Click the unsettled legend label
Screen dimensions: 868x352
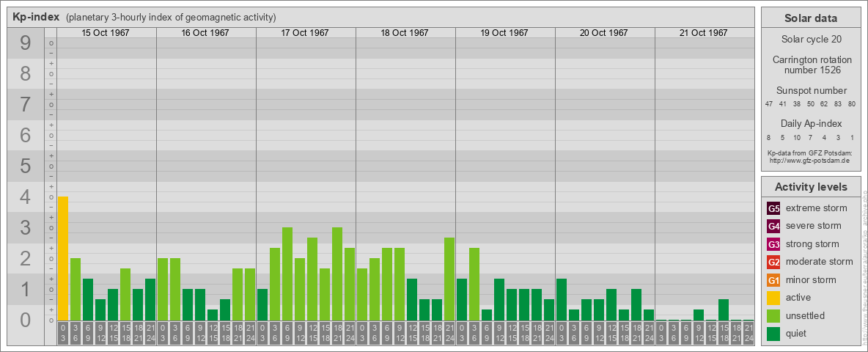(805, 315)
